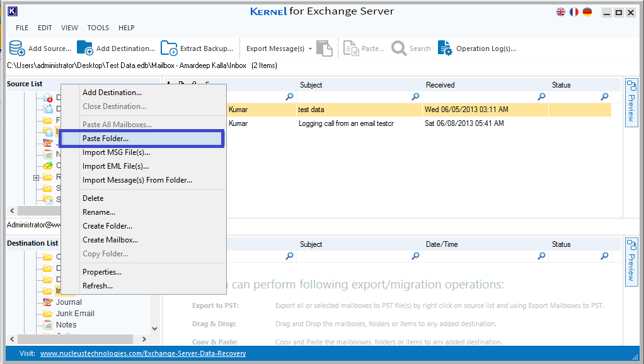Screen dimensions: 644x364
Task: Click destination Date/Time column search icon
Action: (x=542, y=256)
